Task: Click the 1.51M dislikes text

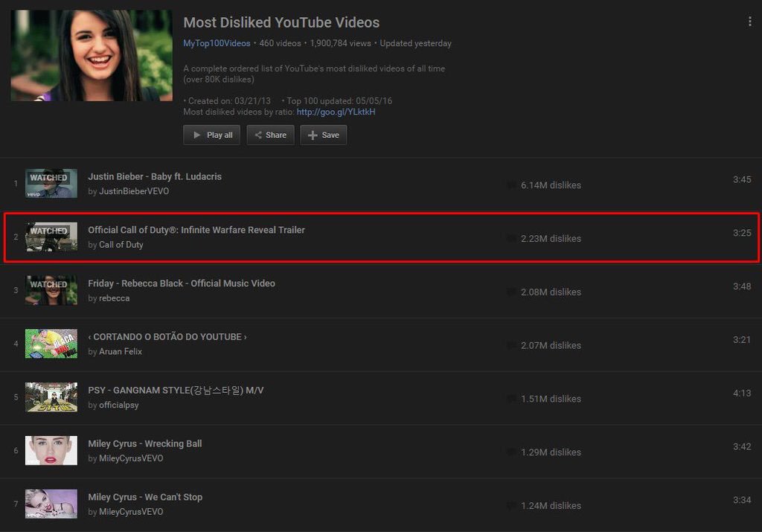Action: [551, 399]
